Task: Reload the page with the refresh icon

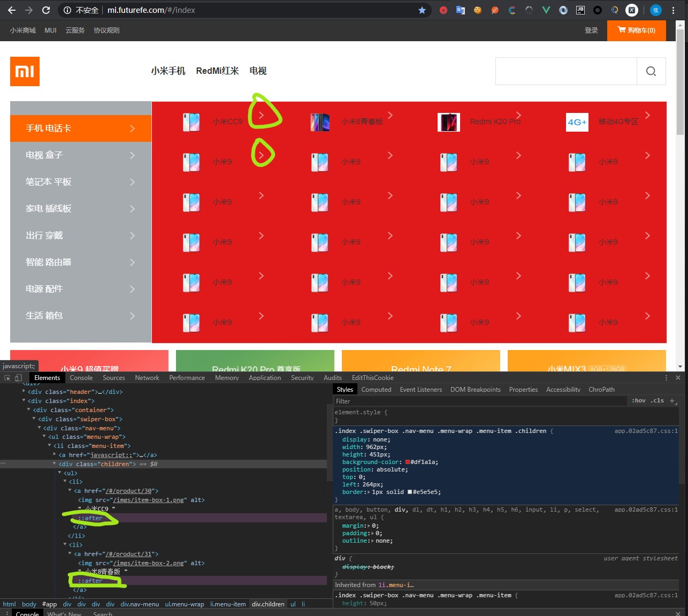Action: [x=46, y=10]
